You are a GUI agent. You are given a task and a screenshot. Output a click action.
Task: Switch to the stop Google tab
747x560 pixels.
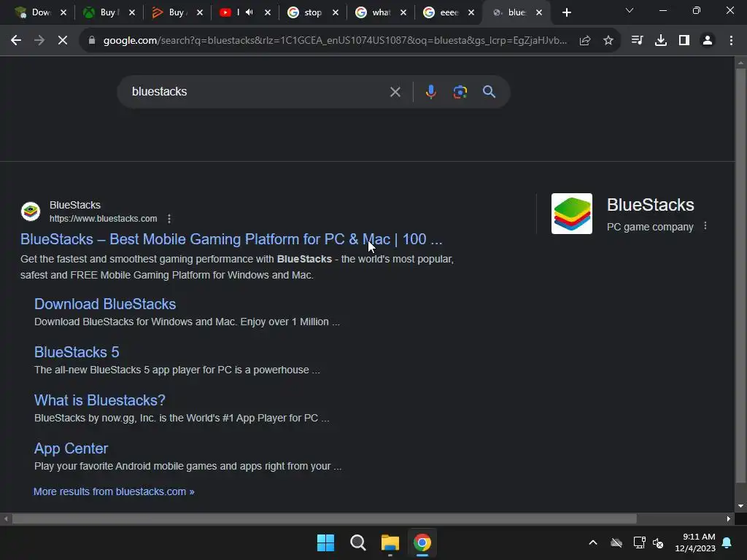point(306,12)
